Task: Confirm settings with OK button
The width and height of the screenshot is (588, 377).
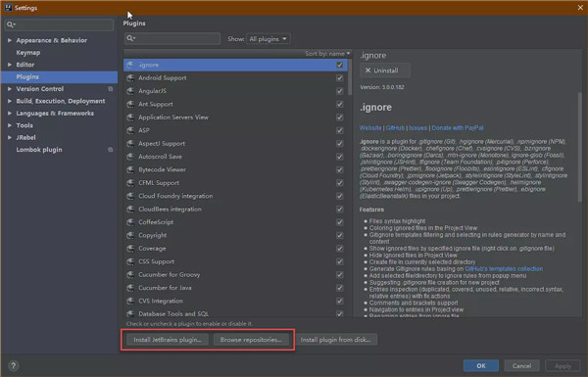Action: click(x=481, y=366)
